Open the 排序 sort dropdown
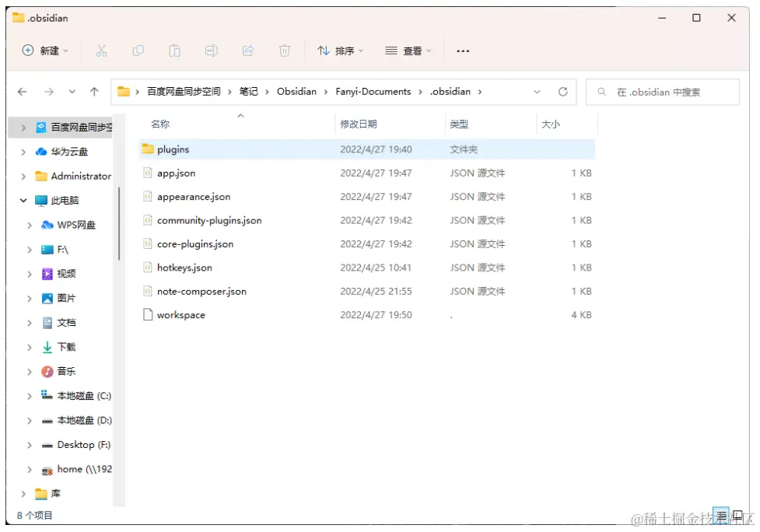 [x=340, y=51]
